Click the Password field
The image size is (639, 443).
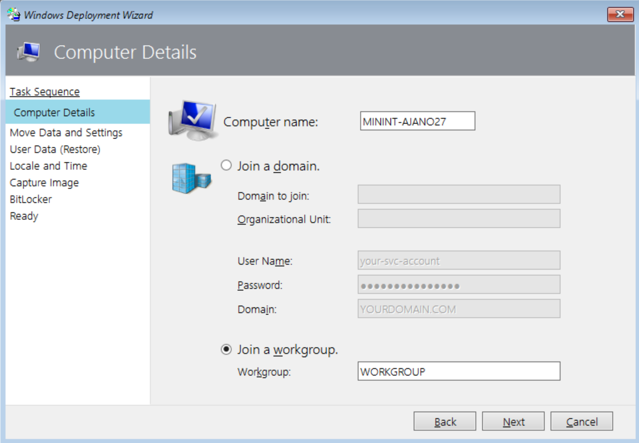[x=459, y=285]
